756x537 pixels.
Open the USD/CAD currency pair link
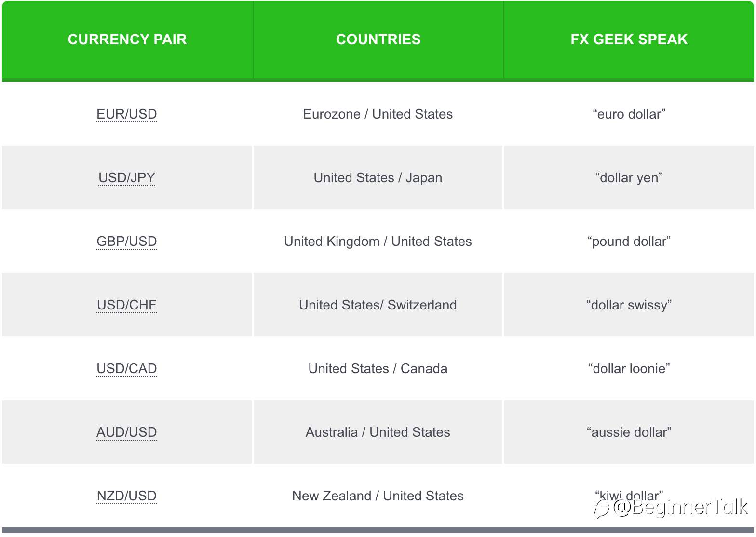point(127,369)
